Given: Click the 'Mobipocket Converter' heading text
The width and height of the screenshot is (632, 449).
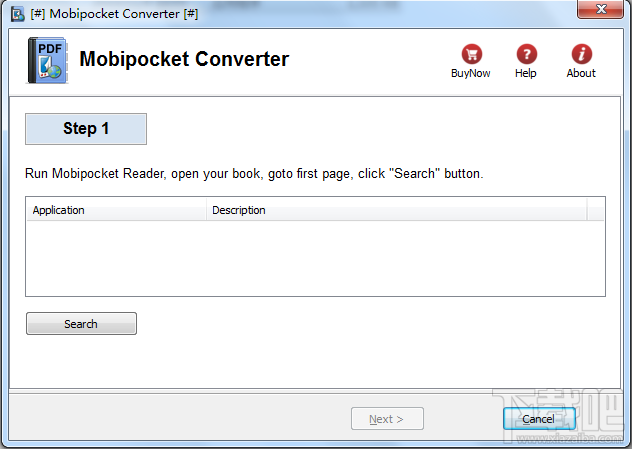Looking at the screenshot, I should tap(184, 59).
